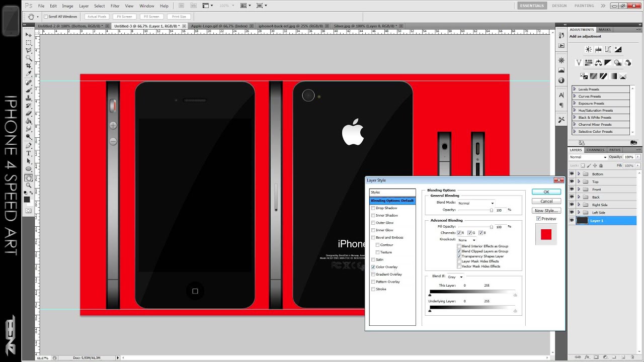The height and width of the screenshot is (362, 644).
Task: Click the red preview swatch in dialog
Action: pos(546,235)
